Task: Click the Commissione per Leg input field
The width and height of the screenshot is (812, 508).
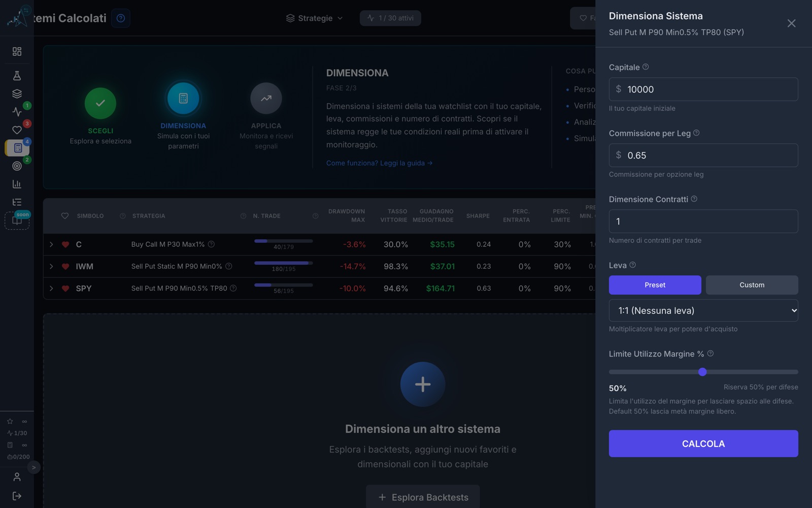Action: pyautogui.click(x=703, y=155)
